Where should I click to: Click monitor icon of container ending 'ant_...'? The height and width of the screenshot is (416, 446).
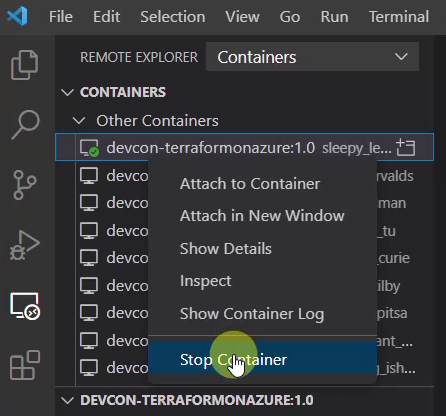point(89,341)
